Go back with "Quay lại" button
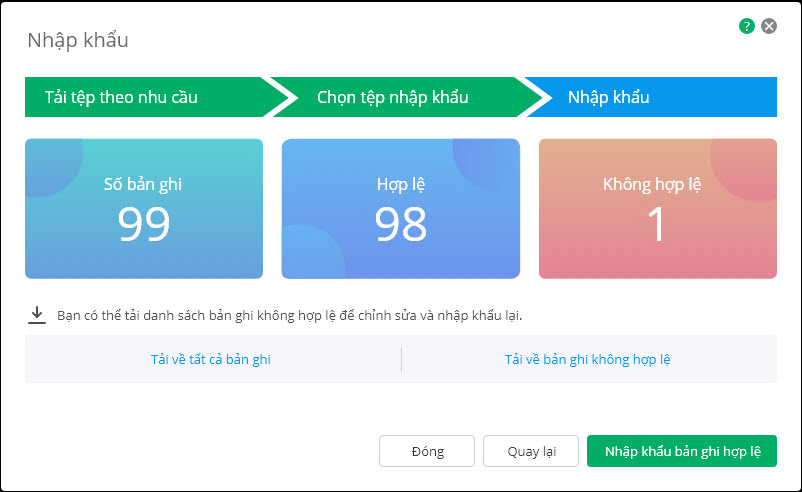This screenshot has width=802, height=492. [x=531, y=451]
